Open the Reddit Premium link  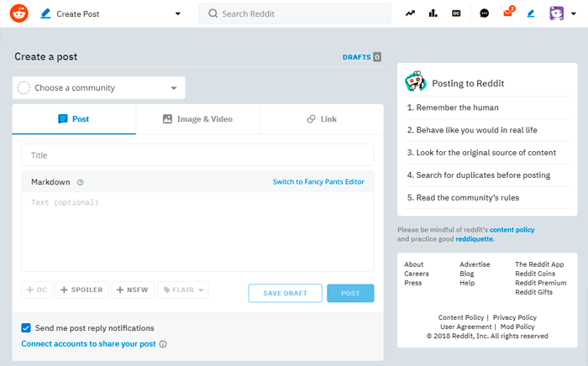tap(540, 283)
